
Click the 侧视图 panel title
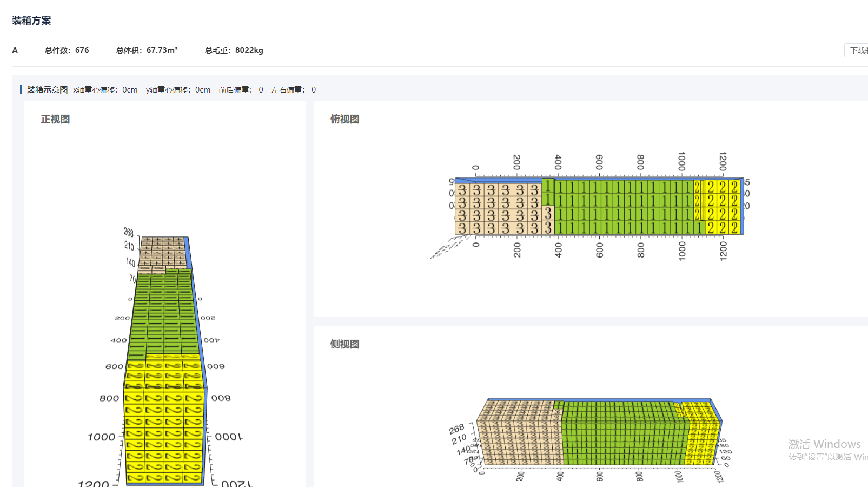(345, 344)
